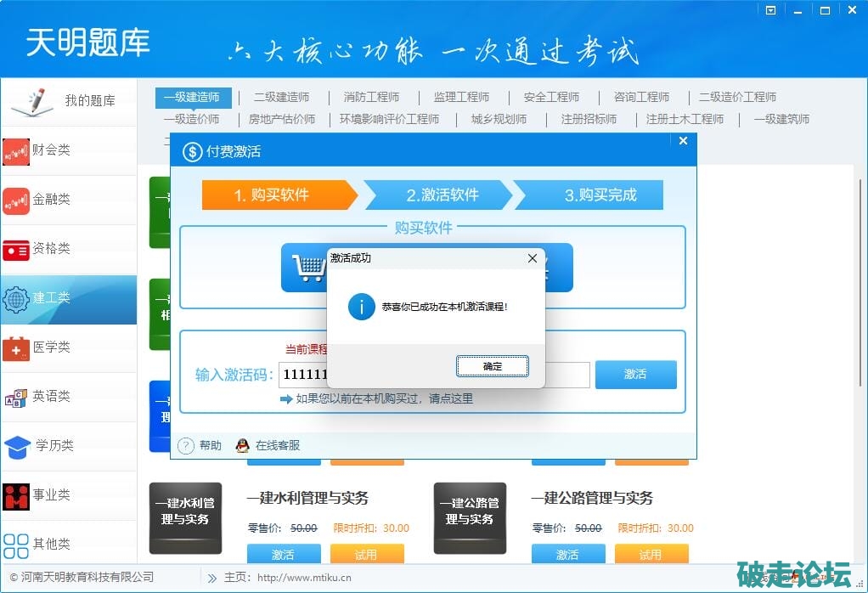Open the 英语类 ABC icon
The height and width of the screenshot is (593, 868).
pos(16,398)
